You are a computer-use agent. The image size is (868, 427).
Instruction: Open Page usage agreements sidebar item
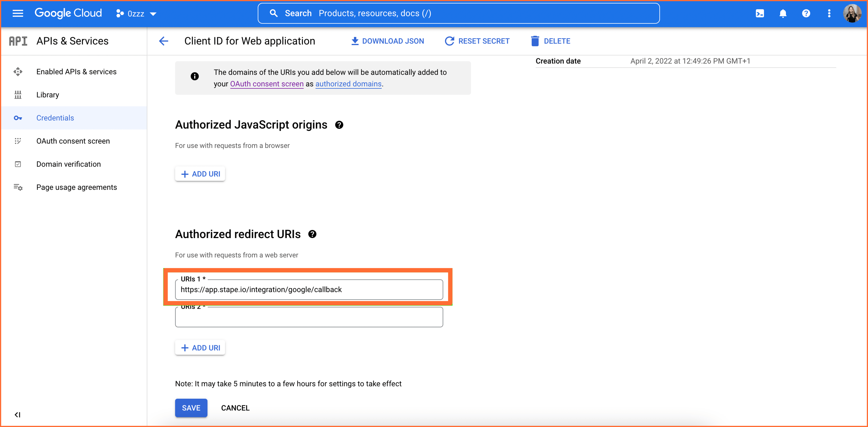(74, 187)
